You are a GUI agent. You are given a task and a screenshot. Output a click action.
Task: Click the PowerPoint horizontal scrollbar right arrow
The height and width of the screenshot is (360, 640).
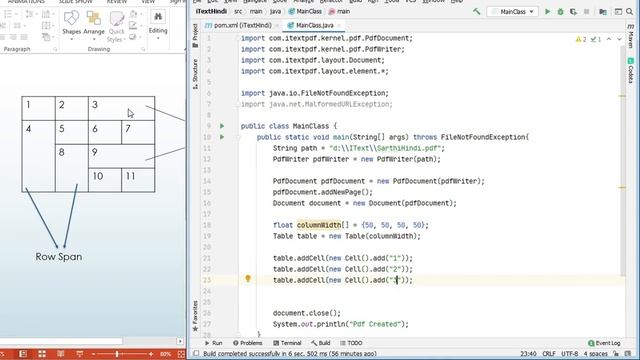point(180,341)
